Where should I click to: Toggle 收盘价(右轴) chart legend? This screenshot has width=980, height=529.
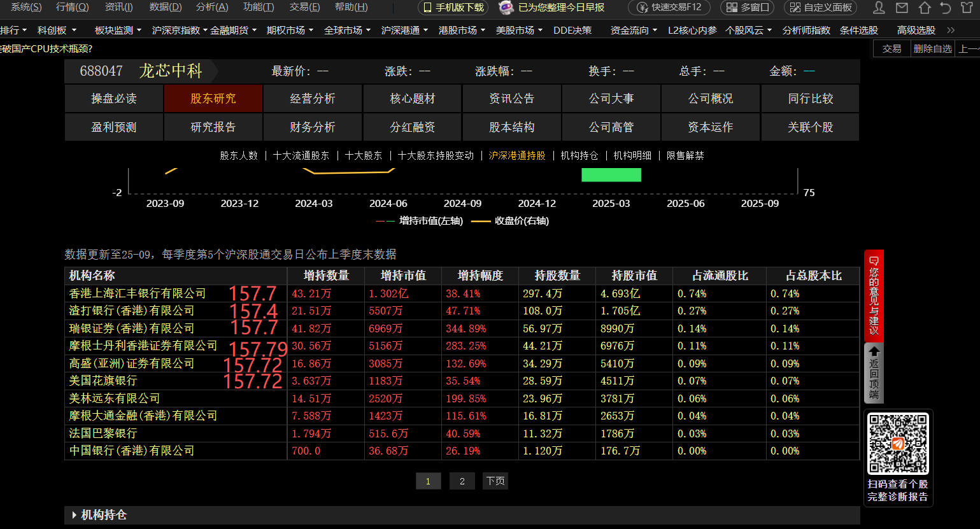[x=510, y=221]
